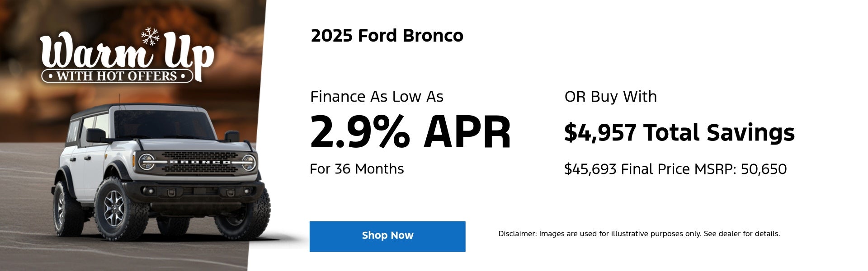Click the disclaimer text beside Shop Now
868x271 pixels.
pos(639,234)
